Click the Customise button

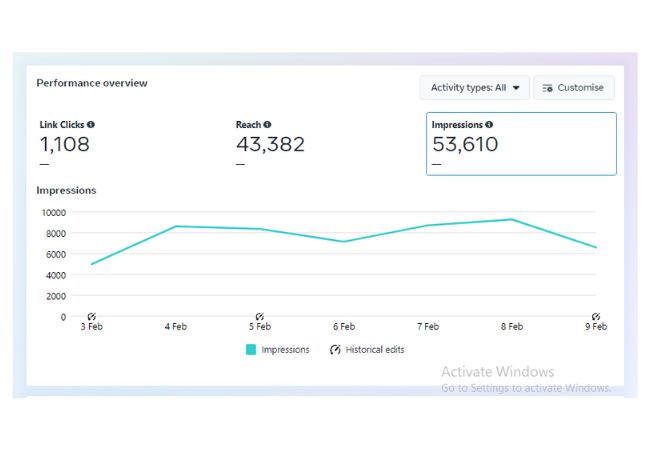pos(574,87)
